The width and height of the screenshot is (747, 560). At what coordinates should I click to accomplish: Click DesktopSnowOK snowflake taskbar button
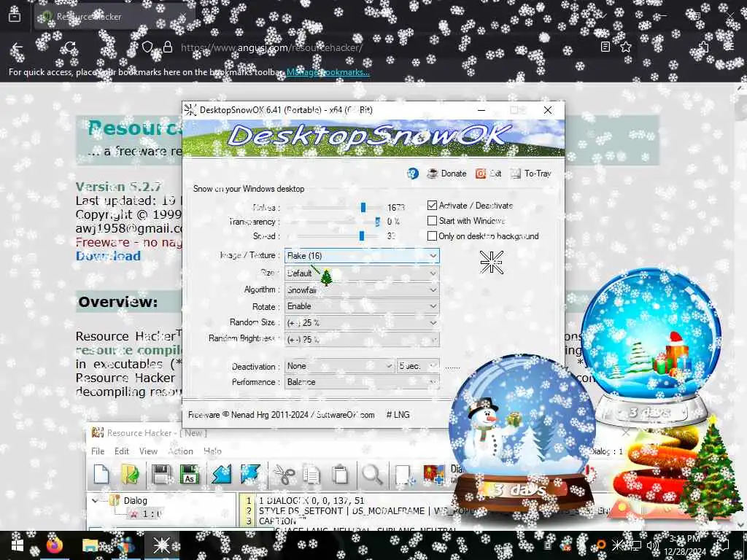tap(161, 545)
